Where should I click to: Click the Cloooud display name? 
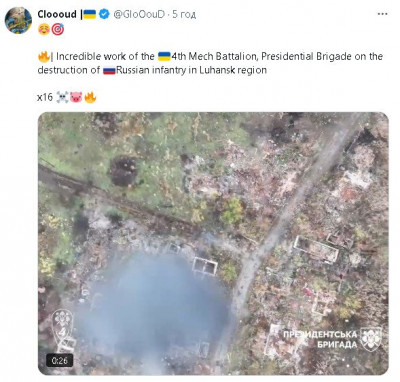coord(57,14)
